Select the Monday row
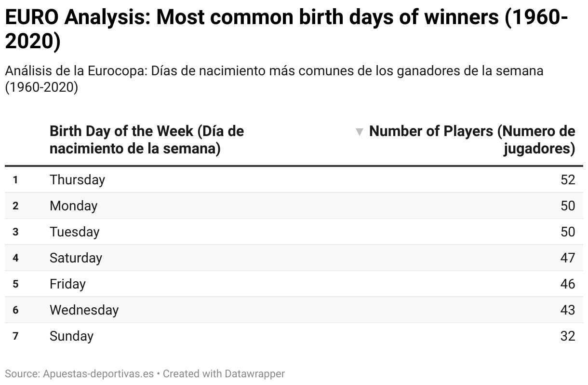Image resolution: width=588 pixels, height=385 pixels. 294,206
